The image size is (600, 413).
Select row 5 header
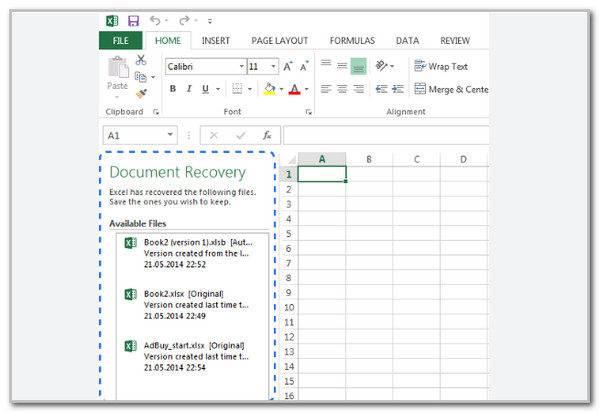point(289,233)
